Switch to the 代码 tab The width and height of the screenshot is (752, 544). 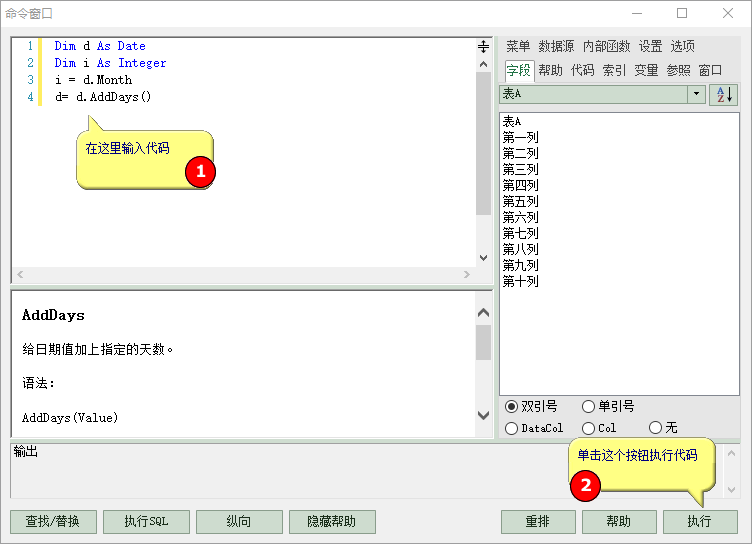pos(582,70)
